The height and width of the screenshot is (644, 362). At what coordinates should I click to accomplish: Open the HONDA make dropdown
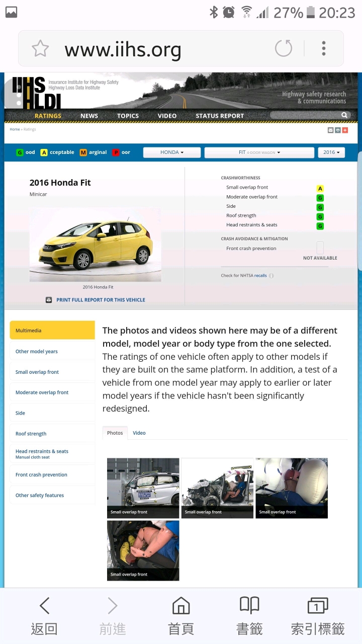tap(172, 152)
